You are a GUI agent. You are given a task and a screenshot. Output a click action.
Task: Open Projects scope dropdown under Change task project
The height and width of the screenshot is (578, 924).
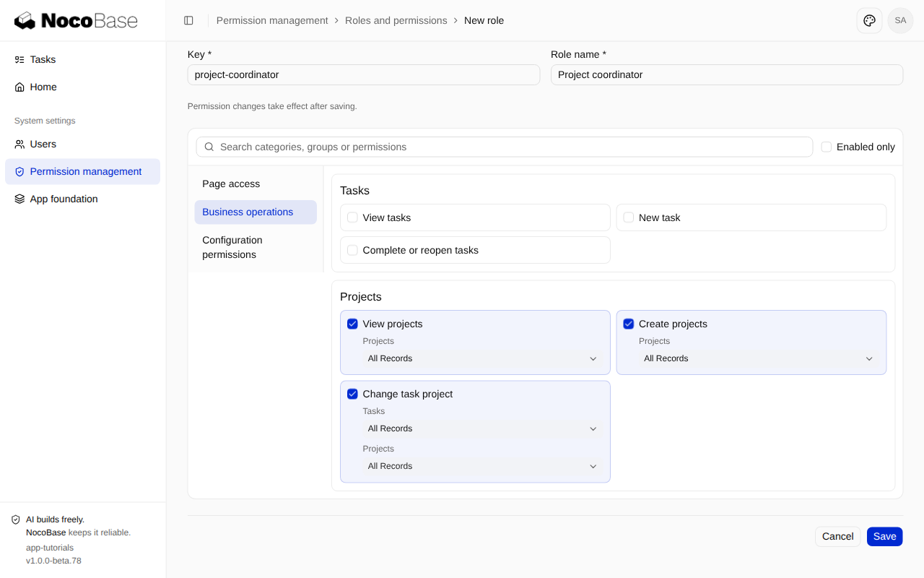click(483, 466)
